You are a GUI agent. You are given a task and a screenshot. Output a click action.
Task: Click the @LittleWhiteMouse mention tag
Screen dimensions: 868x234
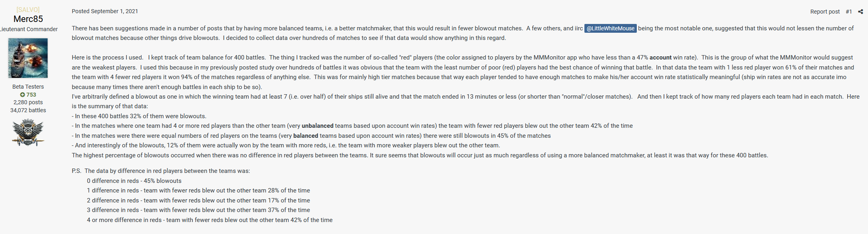tap(610, 28)
